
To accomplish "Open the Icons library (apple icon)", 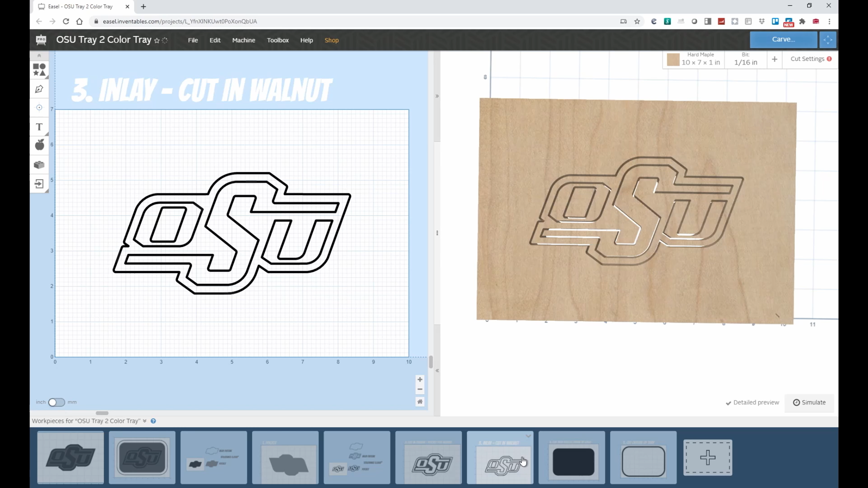I will [x=39, y=145].
